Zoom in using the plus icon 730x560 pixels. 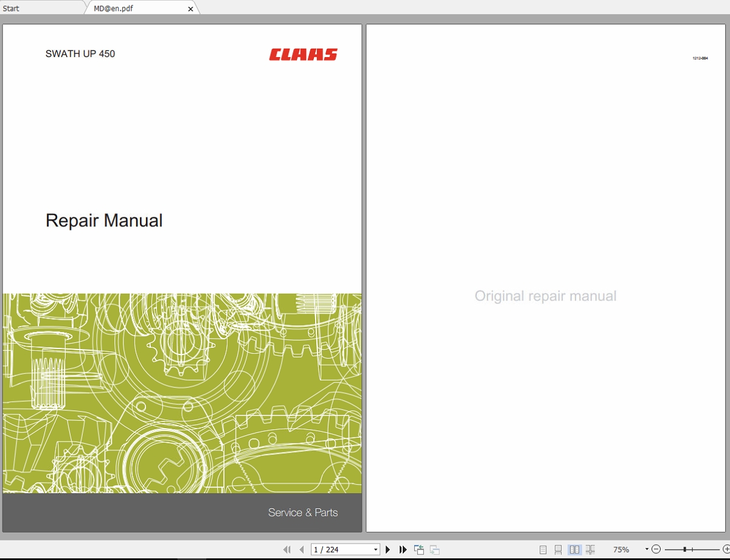point(726,549)
